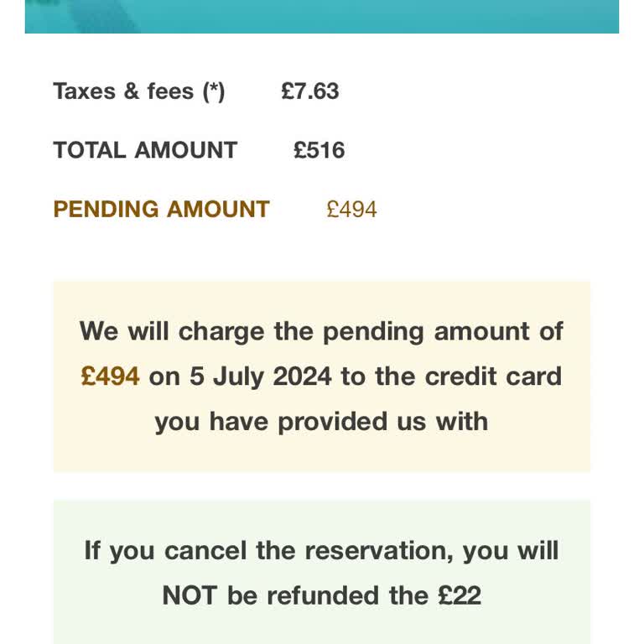
Task: Select the £494 value beside PENDING AMOUNT
Action: pyautogui.click(x=352, y=209)
